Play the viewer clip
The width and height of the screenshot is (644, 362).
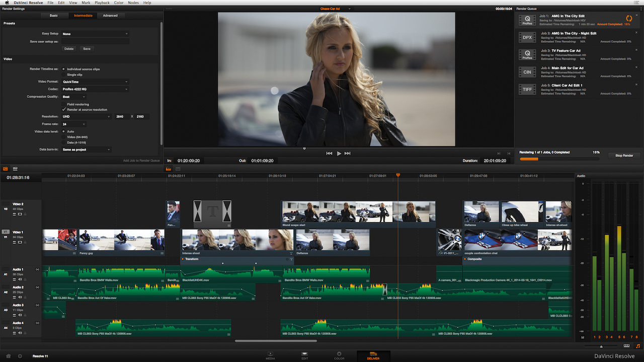click(x=339, y=153)
